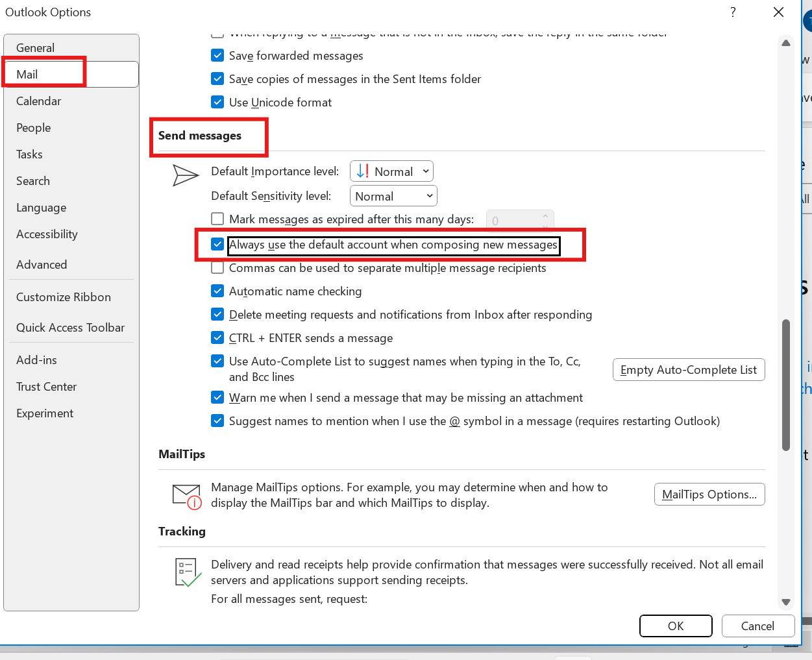Select the General options category
Image resolution: width=812 pixels, height=660 pixels.
71,48
